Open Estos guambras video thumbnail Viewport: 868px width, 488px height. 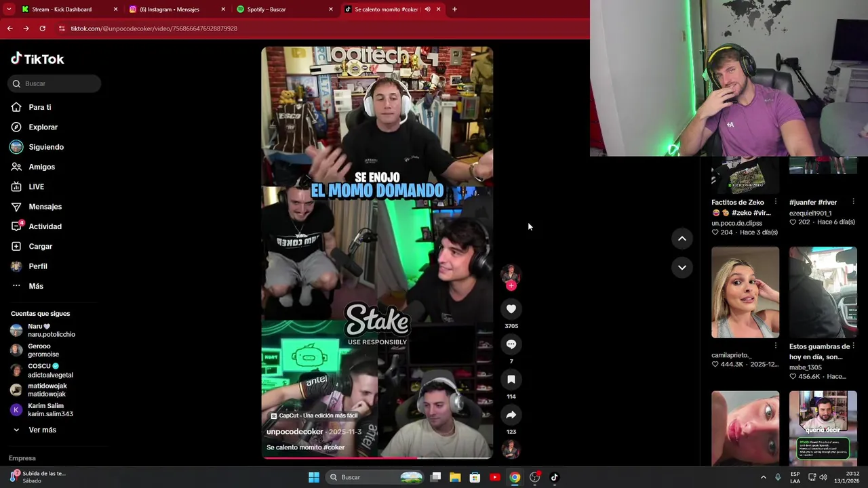(x=823, y=292)
